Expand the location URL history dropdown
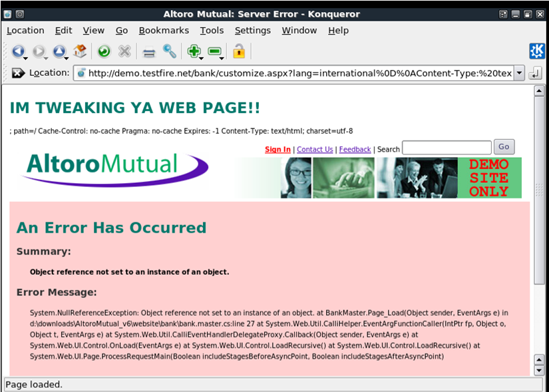 (x=519, y=73)
